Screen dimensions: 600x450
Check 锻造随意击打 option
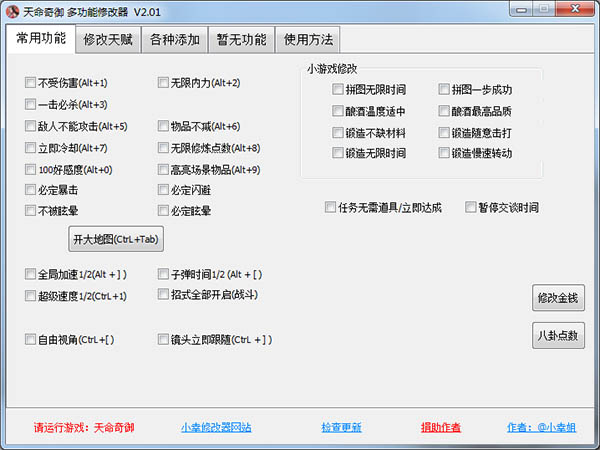click(x=444, y=133)
